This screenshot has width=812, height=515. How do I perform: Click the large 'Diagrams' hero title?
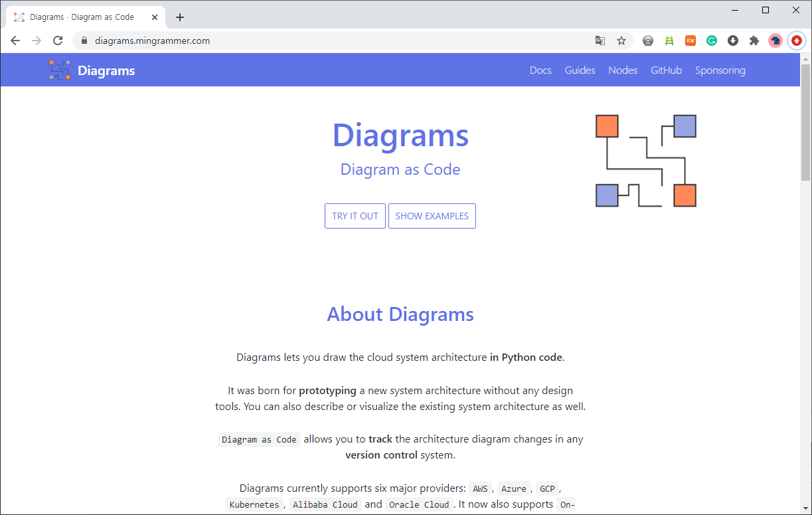pos(400,135)
